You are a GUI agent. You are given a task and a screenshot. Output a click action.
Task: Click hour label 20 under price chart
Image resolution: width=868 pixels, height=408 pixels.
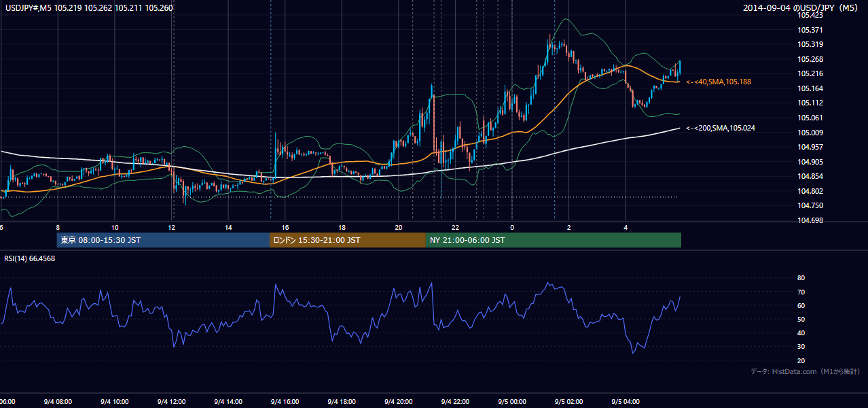399,227
